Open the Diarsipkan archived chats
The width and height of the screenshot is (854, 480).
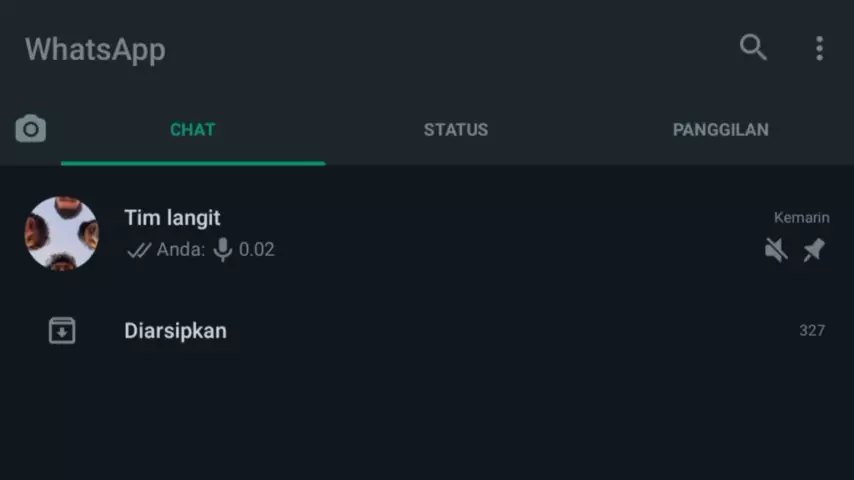pyautogui.click(x=175, y=331)
